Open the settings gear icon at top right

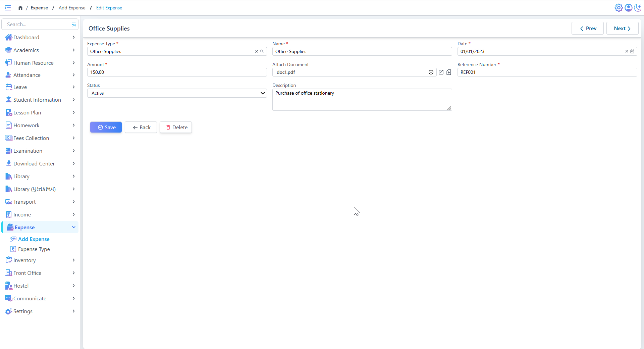click(x=619, y=8)
